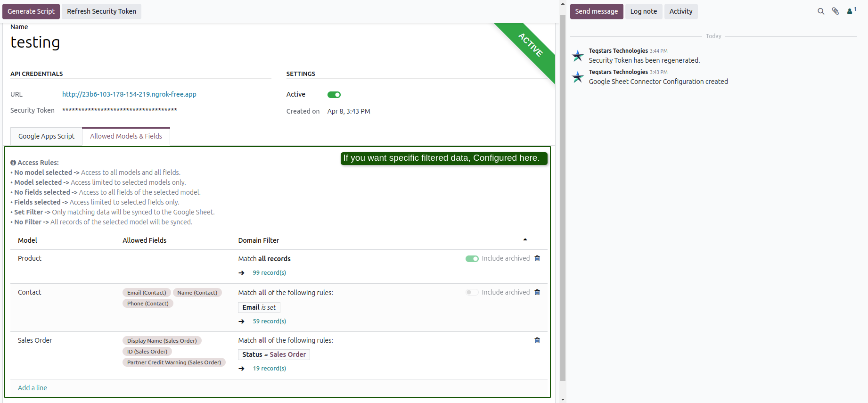The width and height of the screenshot is (868, 403).
Task: Click the masked Security Token field
Action: pyautogui.click(x=120, y=110)
